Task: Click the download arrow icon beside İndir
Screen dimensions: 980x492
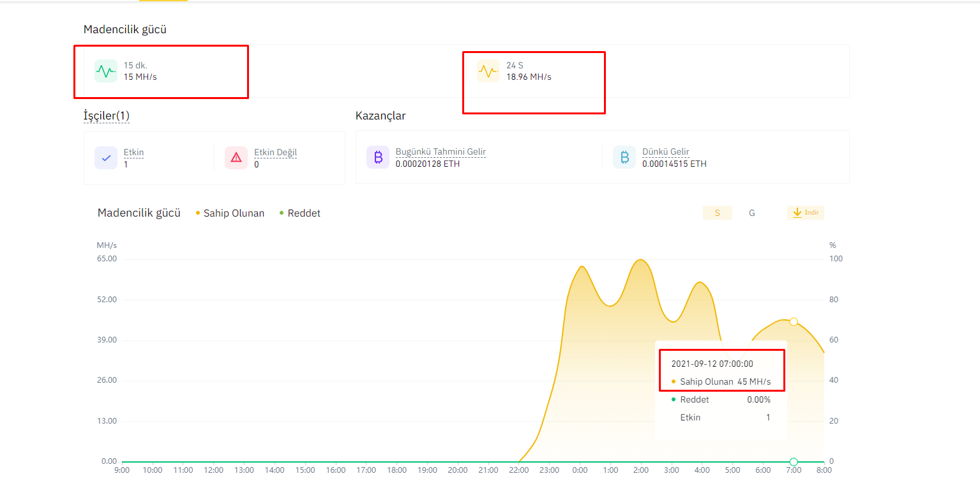Action: pos(797,213)
